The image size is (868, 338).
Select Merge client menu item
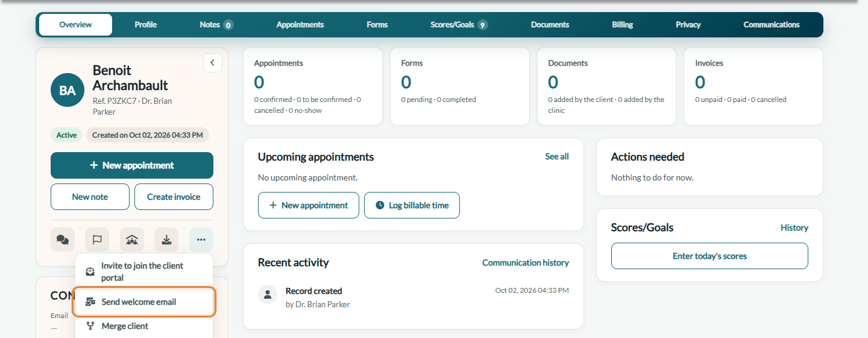click(x=144, y=326)
